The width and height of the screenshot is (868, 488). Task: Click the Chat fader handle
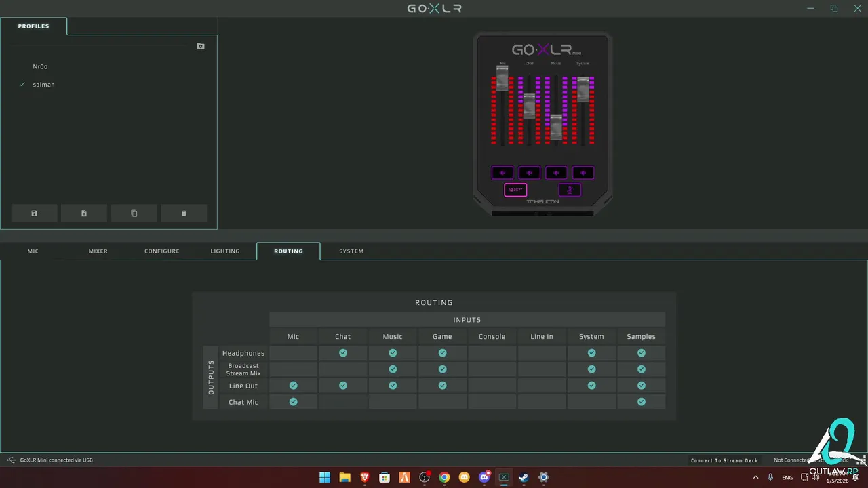click(529, 106)
